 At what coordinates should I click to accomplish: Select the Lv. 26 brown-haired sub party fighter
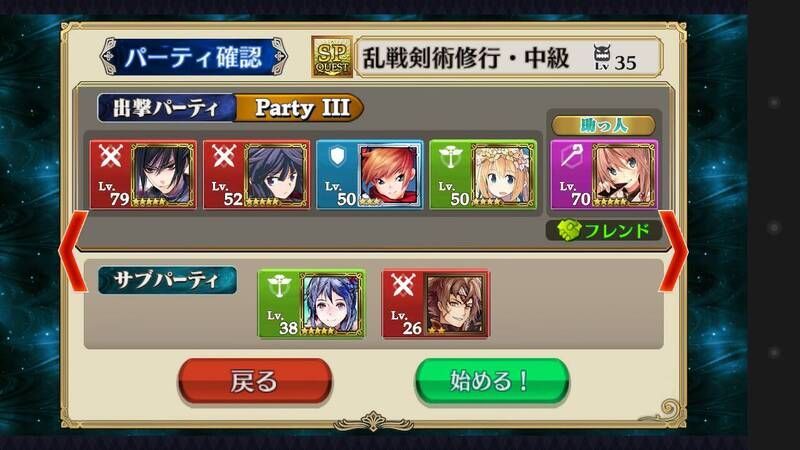(436, 304)
